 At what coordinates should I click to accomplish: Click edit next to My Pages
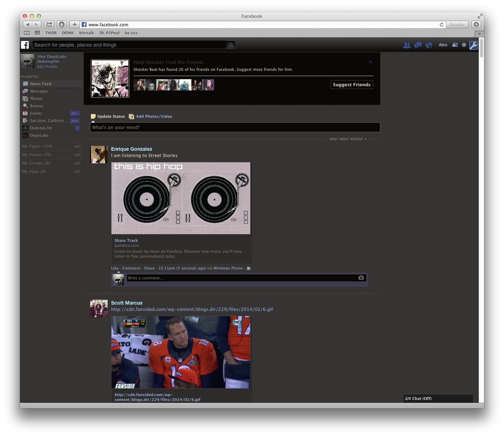tap(77, 146)
